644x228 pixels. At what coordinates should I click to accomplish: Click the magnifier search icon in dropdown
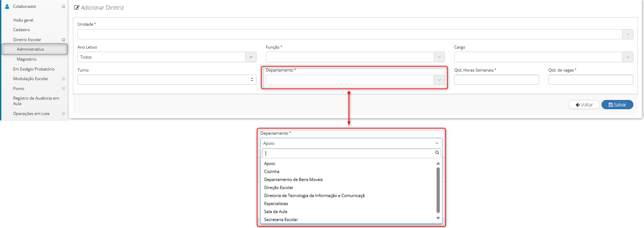tap(437, 153)
